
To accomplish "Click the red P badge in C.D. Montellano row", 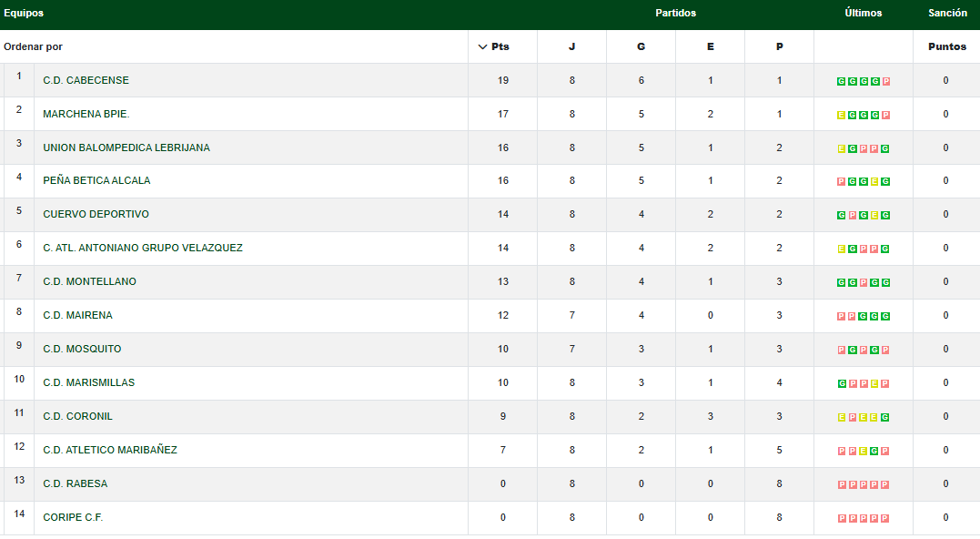I will (864, 283).
